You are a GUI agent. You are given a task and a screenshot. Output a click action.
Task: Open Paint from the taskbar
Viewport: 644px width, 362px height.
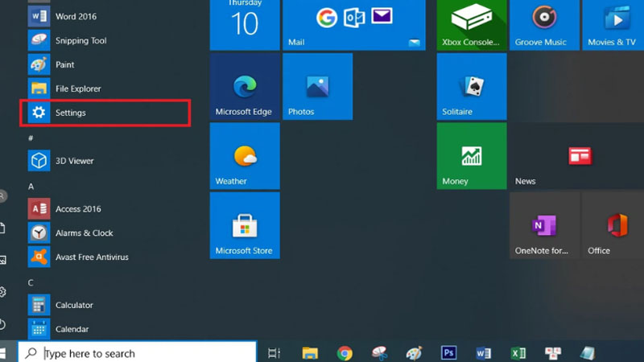click(x=414, y=353)
